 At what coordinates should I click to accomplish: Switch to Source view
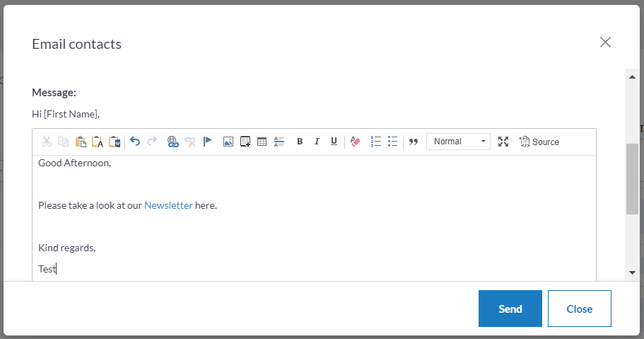539,142
